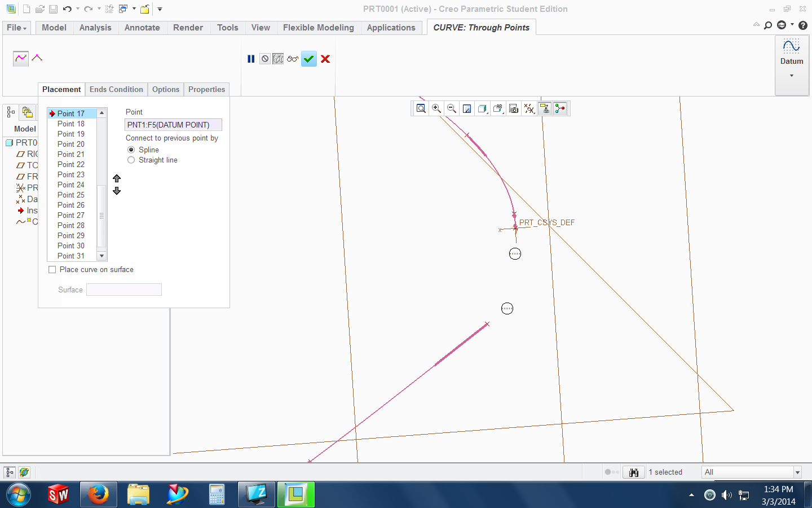Open the Creo Help question mark icon
This screenshot has height=508, width=812.
point(803,25)
